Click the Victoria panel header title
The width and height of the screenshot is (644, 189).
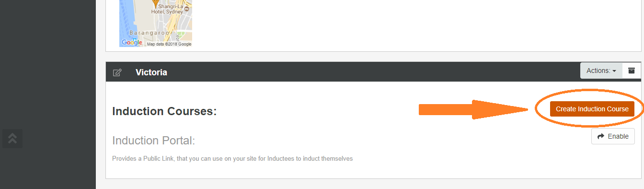(151, 72)
